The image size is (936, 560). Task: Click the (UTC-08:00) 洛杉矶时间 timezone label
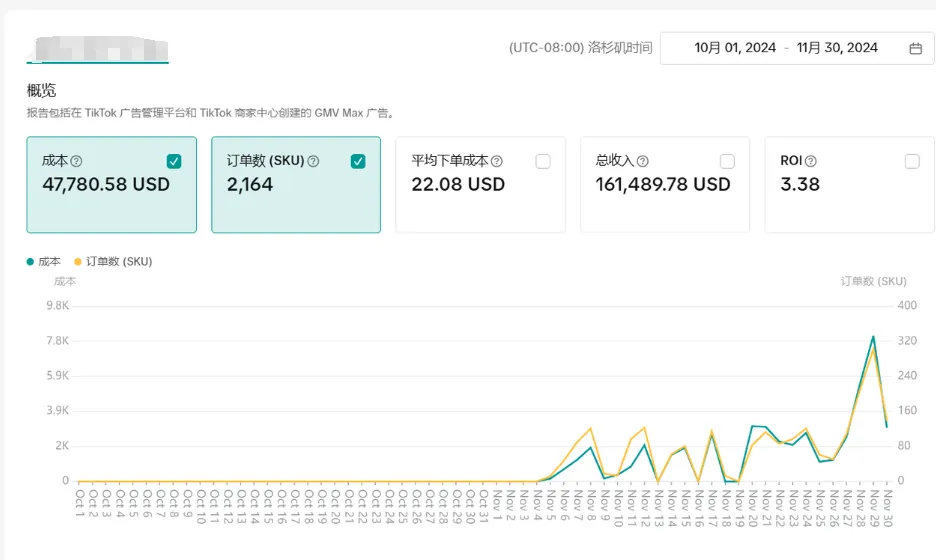(x=580, y=48)
